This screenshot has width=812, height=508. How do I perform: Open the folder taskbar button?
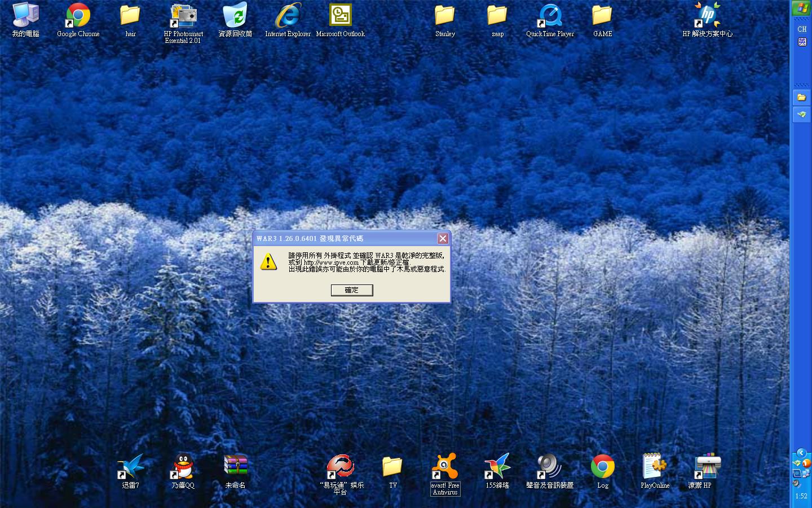[x=801, y=98]
